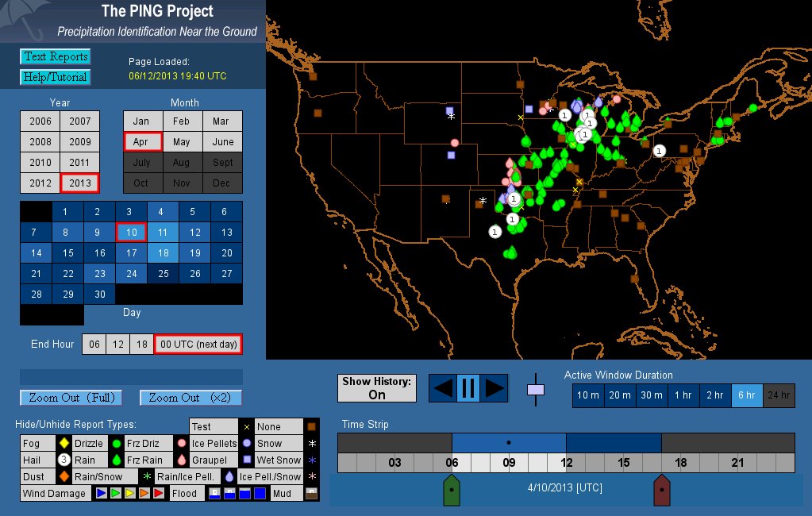The width and height of the screenshot is (812, 516).
Task: Click the brown Mud report icon
Action: 312,493
